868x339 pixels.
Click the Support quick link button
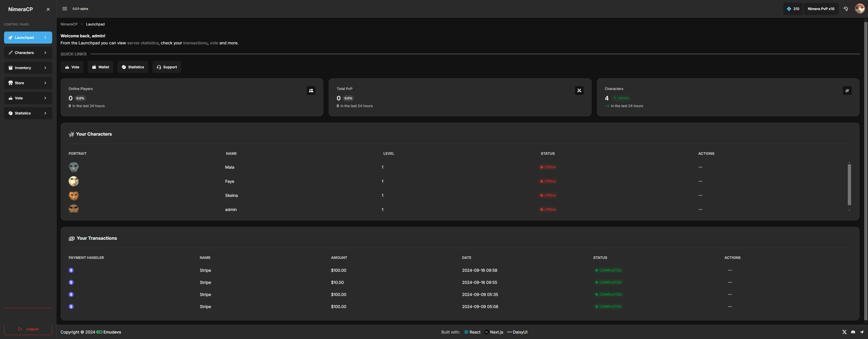click(167, 67)
